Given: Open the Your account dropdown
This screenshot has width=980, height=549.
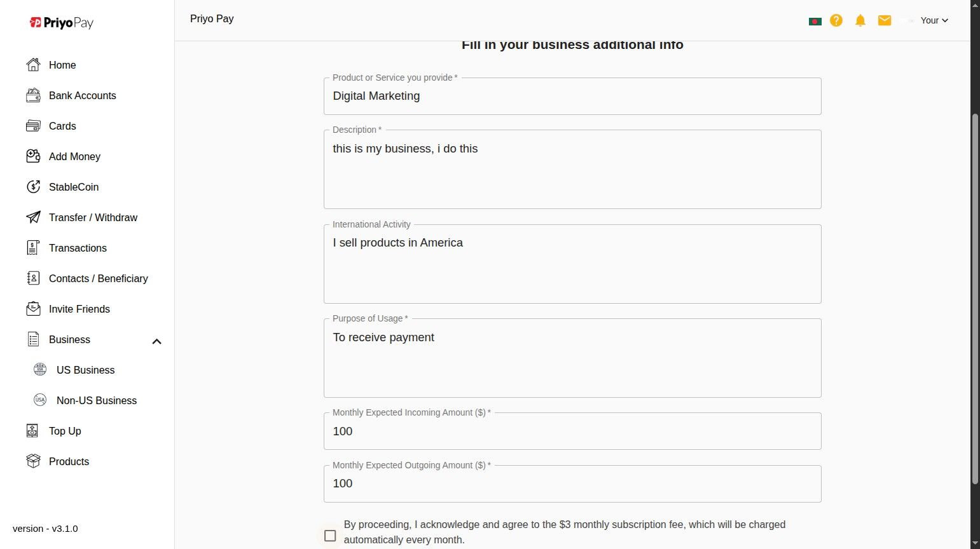Looking at the screenshot, I should (934, 20).
